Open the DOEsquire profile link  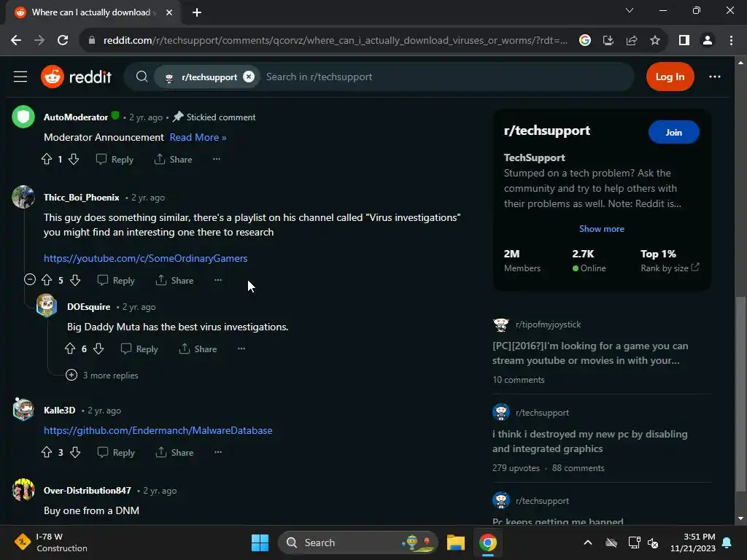[88, 307]
